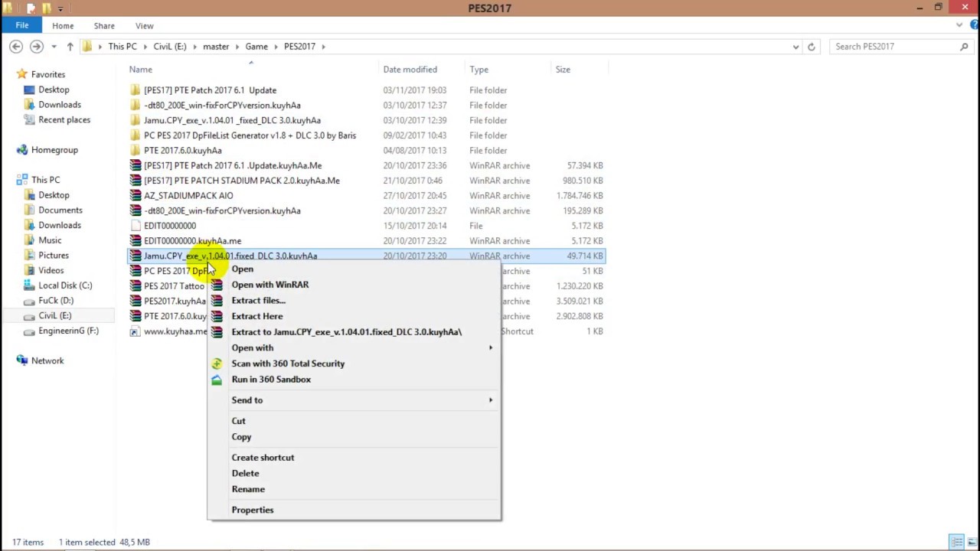Choose Extract to Jamu.CPY_exe folder entry
980x551 pixels.
[x=347, y=332]
